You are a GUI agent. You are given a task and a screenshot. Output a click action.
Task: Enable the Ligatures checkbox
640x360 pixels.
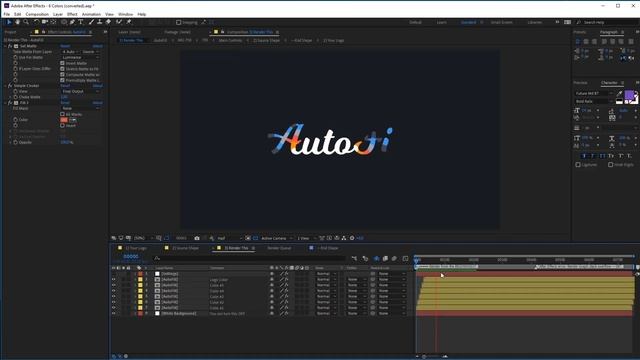click(x=578, y=165)
